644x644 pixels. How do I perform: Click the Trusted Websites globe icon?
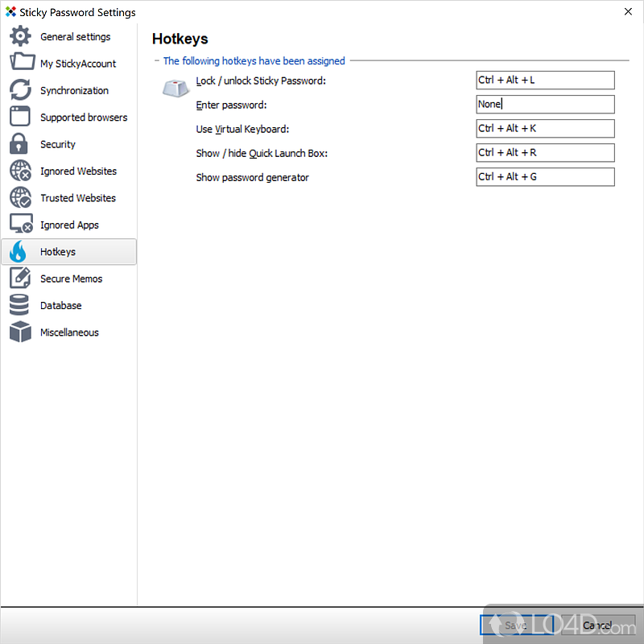pos(20,198)
